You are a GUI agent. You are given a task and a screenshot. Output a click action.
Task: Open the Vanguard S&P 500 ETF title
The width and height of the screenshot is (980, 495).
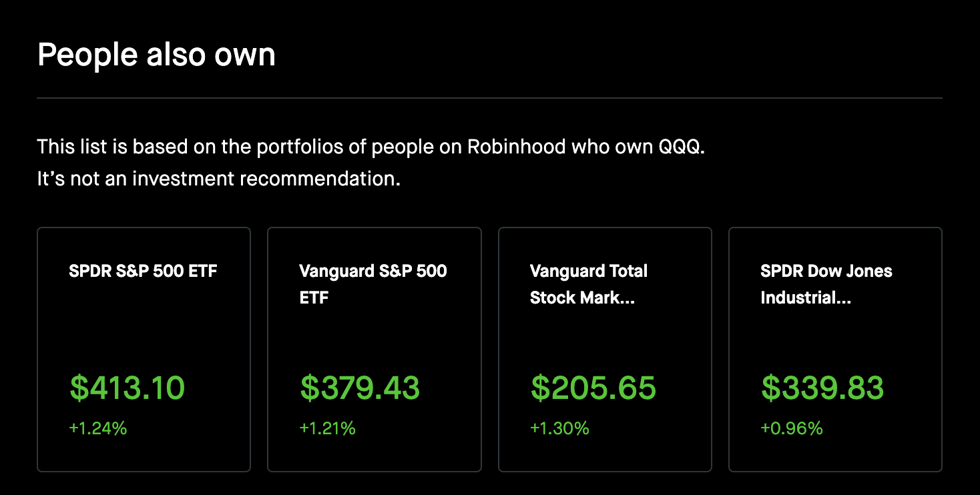coord(373,284)
